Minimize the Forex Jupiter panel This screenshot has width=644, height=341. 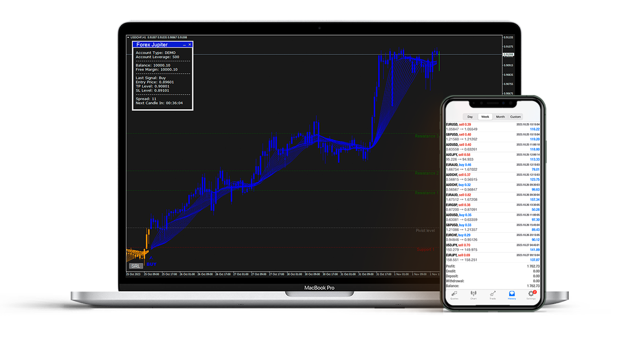184,45
